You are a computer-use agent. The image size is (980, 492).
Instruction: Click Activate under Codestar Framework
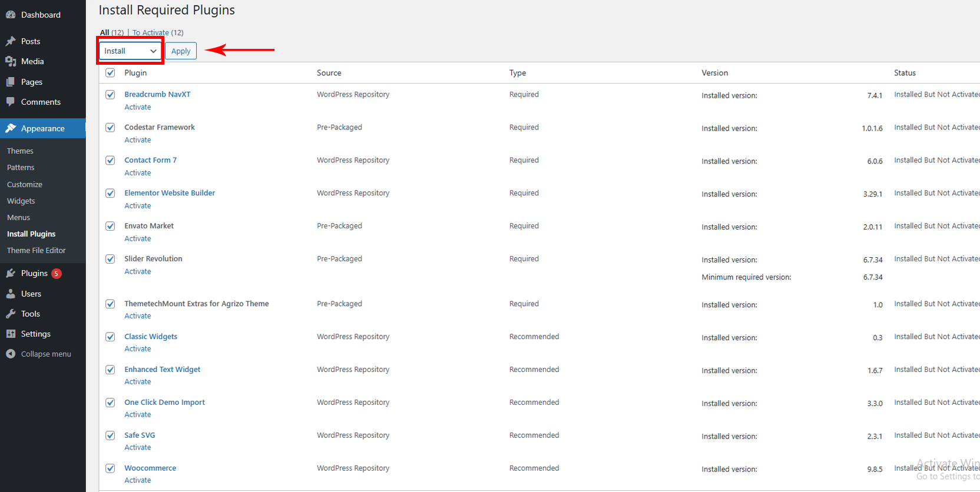tap(138, 140)
